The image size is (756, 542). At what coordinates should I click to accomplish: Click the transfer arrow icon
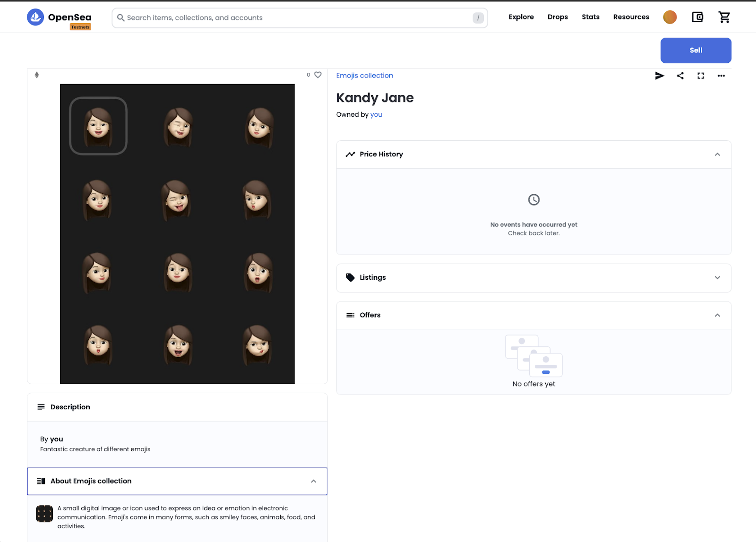[660, 76]
